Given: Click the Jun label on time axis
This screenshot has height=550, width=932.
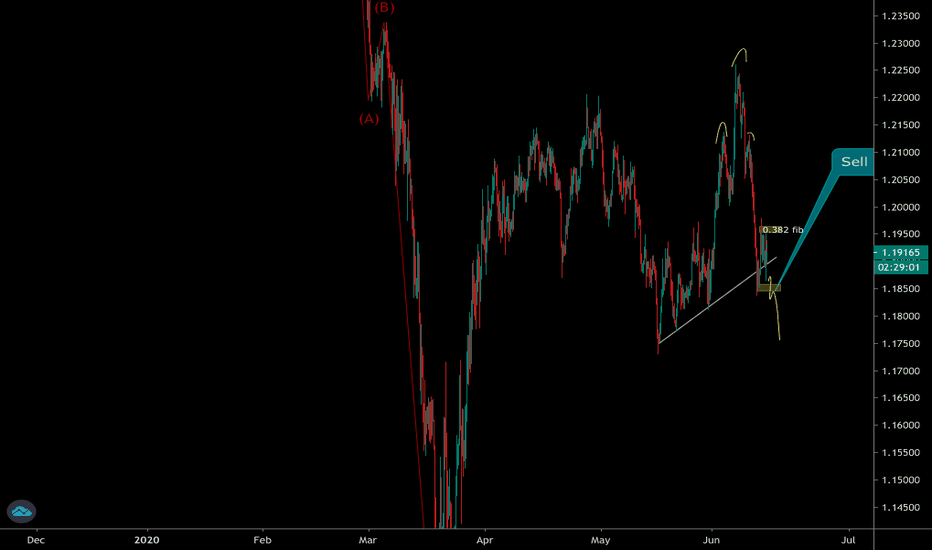Looking at the screenshot, I should [x=711, y=540].
